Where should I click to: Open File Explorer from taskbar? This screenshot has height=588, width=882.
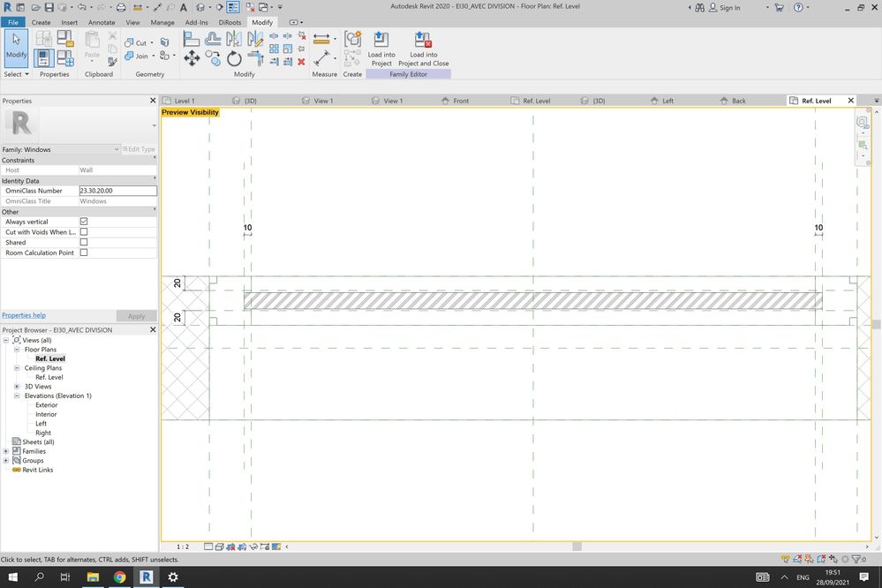93,577
